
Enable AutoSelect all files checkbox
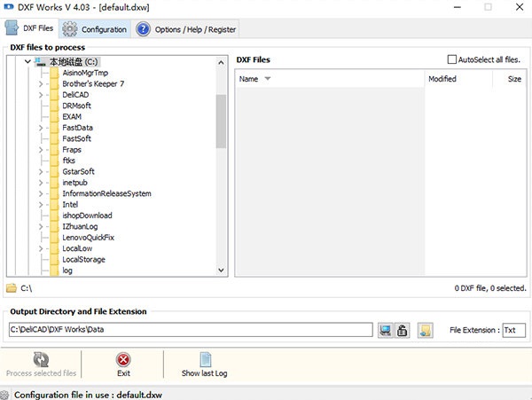point(452,59)
